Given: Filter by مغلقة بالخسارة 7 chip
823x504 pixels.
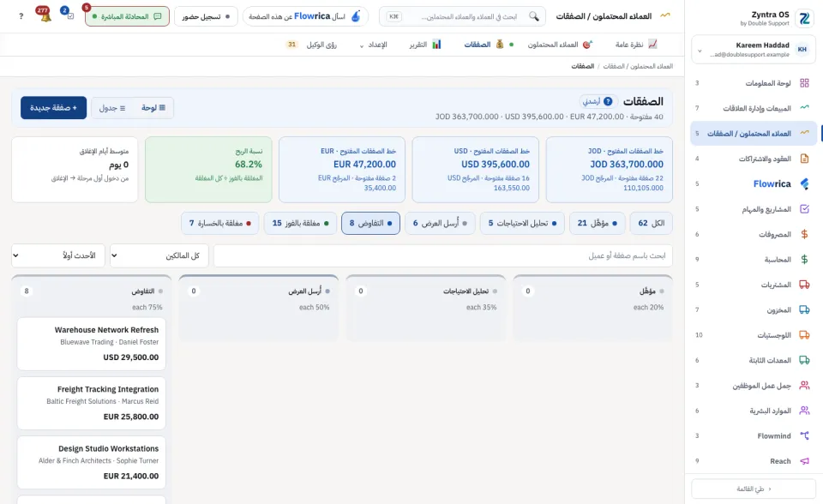Looking at the screenshot, I should point(220,223).
